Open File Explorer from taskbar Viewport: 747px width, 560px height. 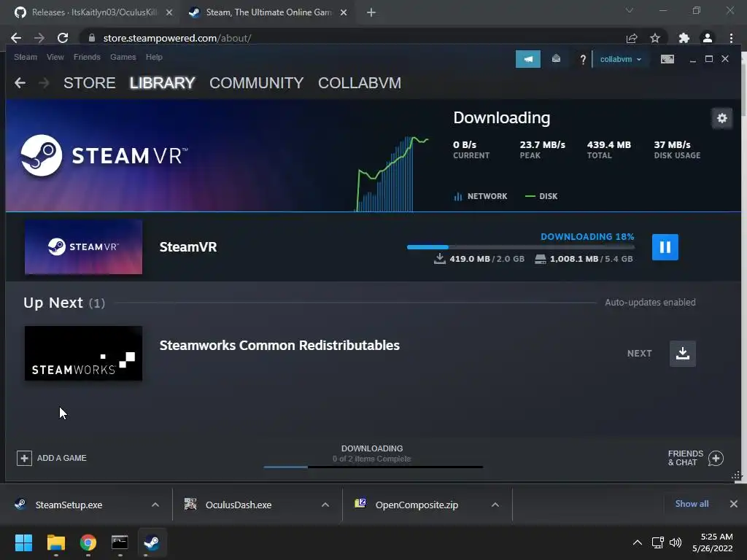coord(55,542)
